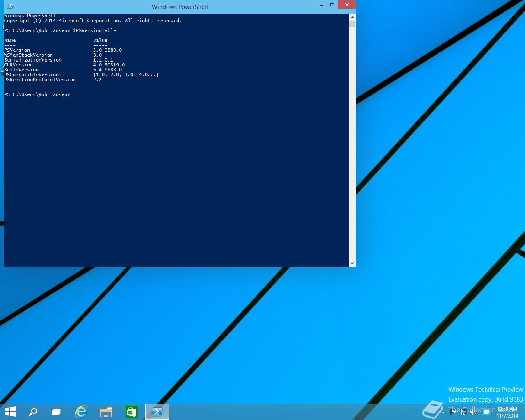This screenshot has height=420, width=525.
Task: Click the PowerShell scrollbar down arrow
Action: pos(352,263)
